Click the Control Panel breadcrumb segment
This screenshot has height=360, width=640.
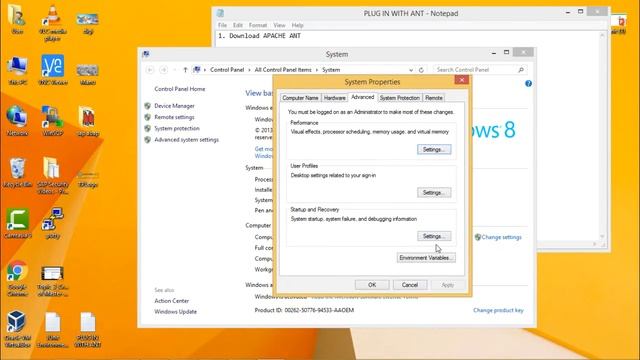227,70
